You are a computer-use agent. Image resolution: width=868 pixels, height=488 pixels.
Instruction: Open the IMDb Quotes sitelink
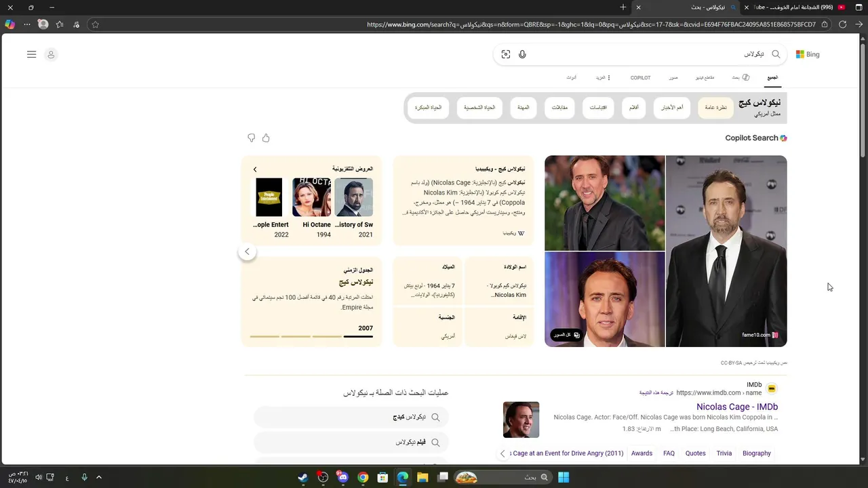point(695,453)
